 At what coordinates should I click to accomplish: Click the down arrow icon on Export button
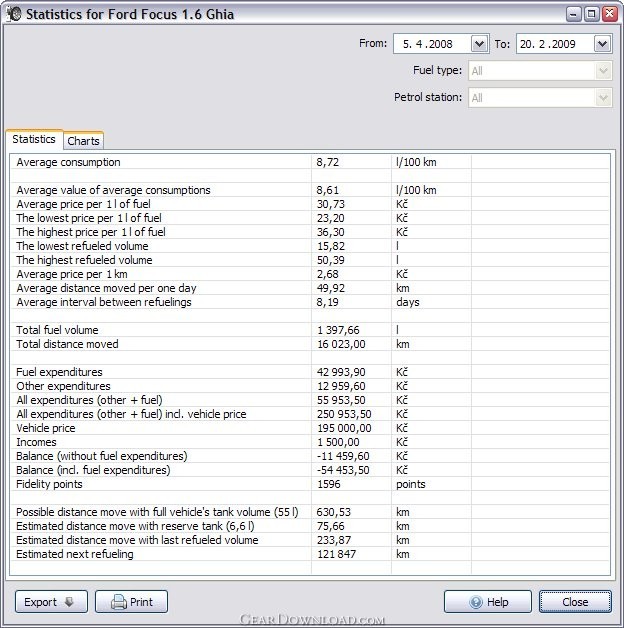[x=69, y=602]
